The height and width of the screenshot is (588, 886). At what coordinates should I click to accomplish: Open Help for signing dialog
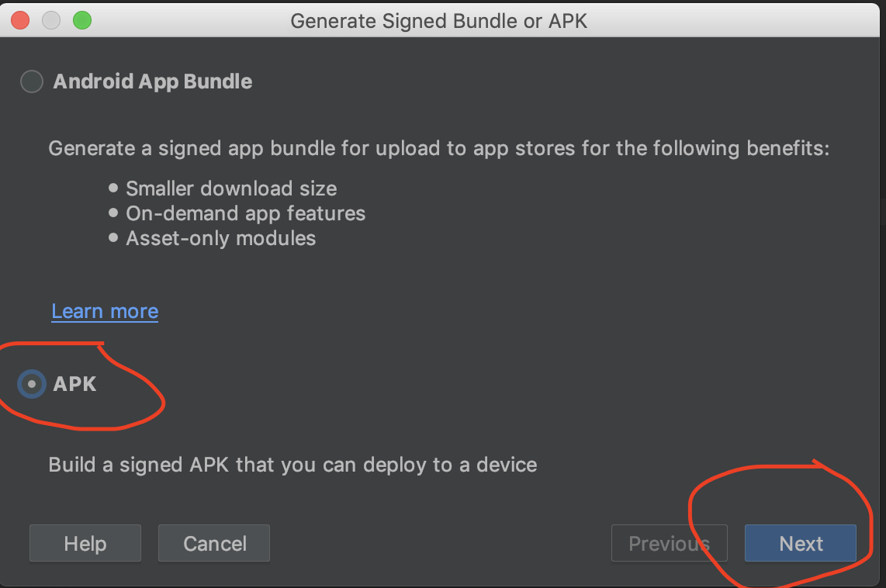[85, 543]
